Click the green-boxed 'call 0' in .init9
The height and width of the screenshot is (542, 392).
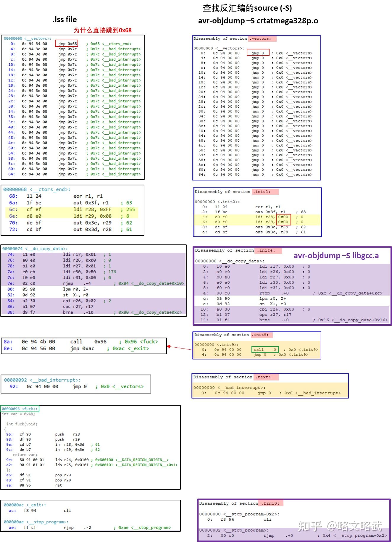(265, 349)
